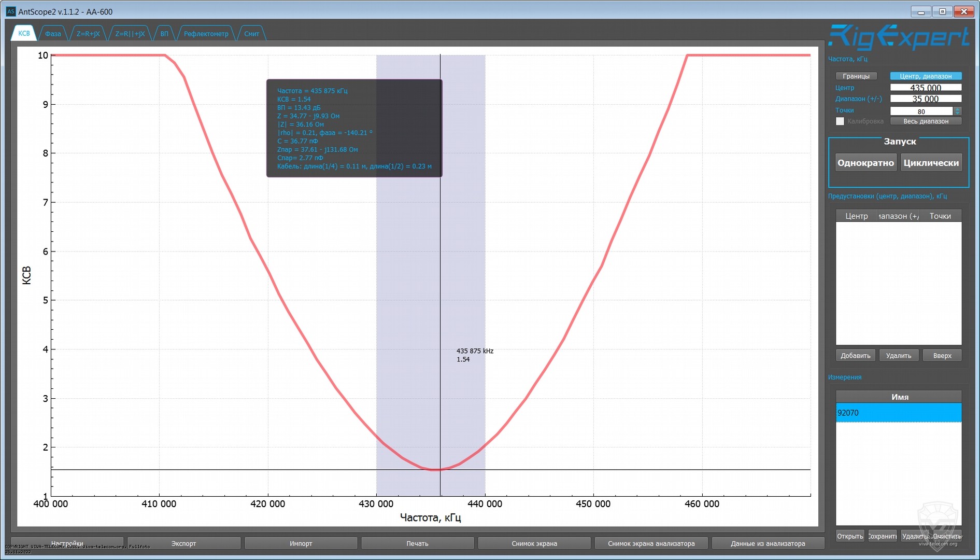Click the AntScope2 title bar icon

tap(10, 11)
